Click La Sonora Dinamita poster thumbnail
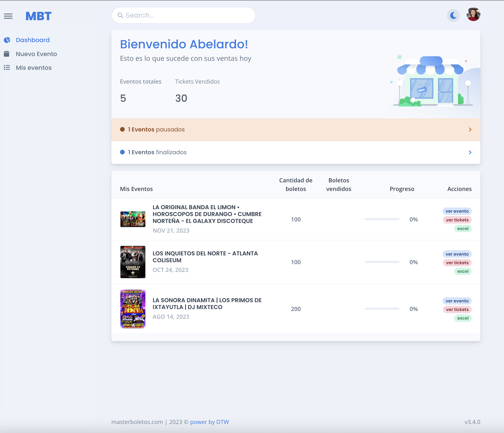 coord(133,309)
